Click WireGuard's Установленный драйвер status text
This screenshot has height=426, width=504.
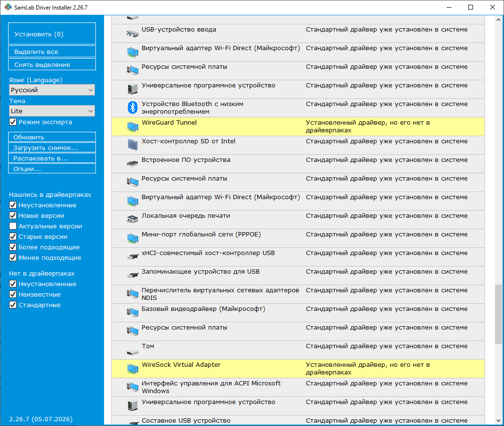(x=367, y=127)
